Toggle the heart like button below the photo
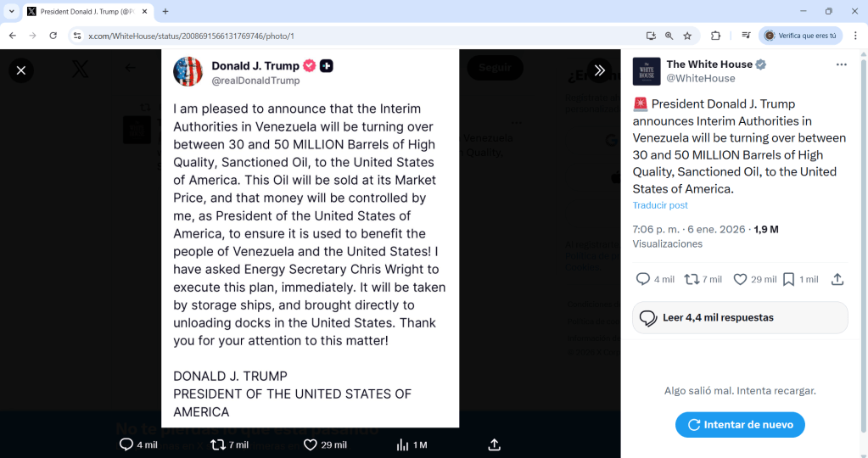This screenshot has height=458, width=868. tap(311, 444)
